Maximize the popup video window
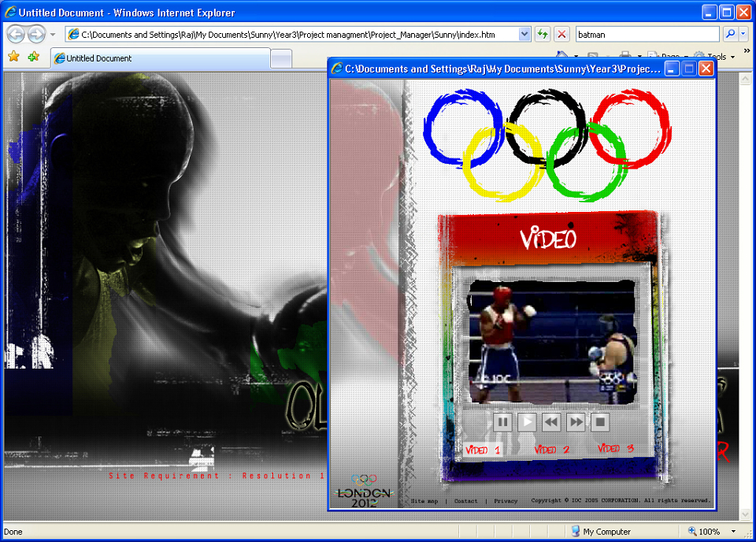Viewport: 756px width, 542px height. coord(689,69)
